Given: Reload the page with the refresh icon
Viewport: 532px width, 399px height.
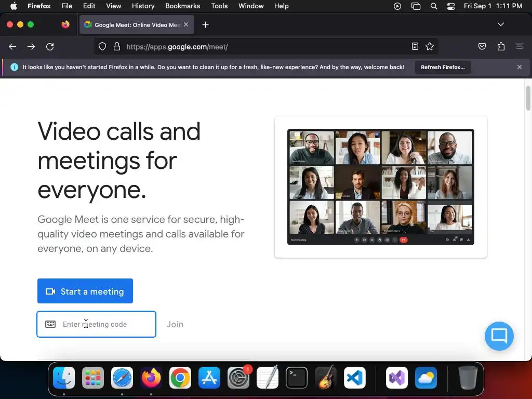Looking at the screenshot, I should 50,46.
